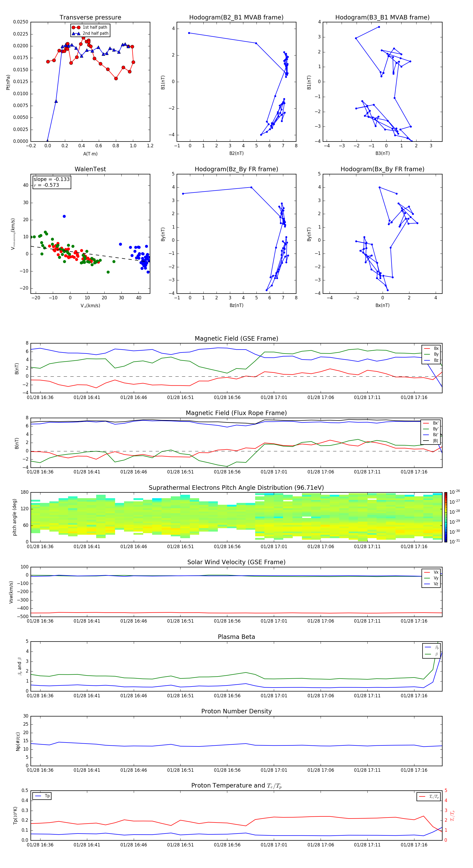Click the 'Hodogram(Bx_By FR frame)' title
Image resolution: width=473 pixels, height=868 pixels.
click(x=382, y=169)
